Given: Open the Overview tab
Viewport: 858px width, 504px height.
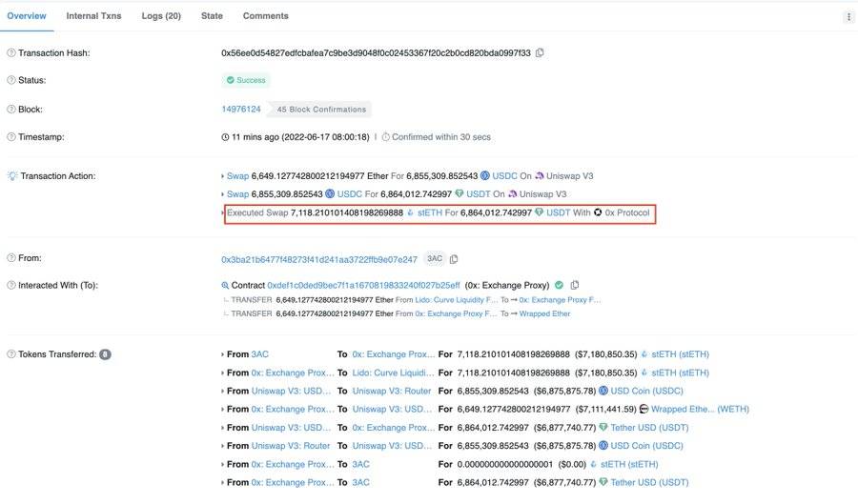Looking at the screenshot, I should click(27, 16).
